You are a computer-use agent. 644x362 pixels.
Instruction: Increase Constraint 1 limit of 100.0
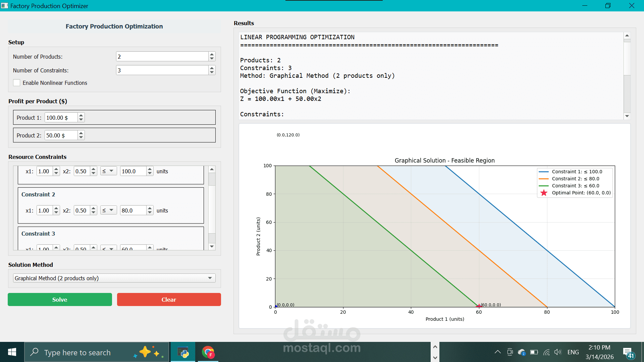[150, 169]
